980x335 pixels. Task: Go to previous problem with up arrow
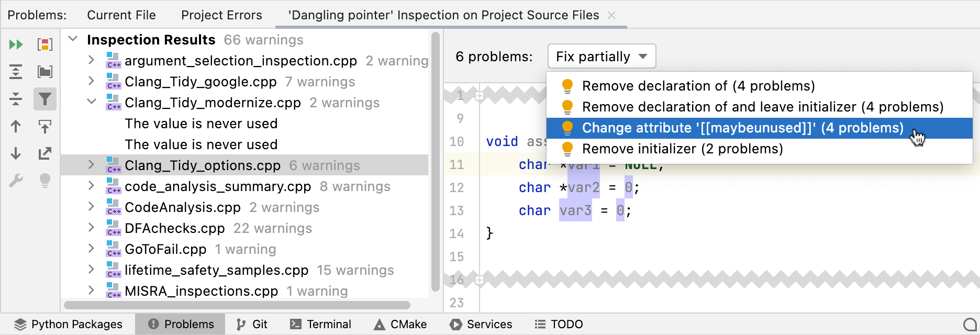point(16,126)
